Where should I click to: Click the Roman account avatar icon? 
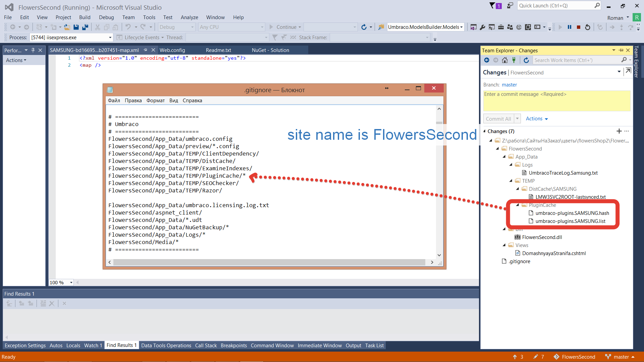click(x=637, y=17)
